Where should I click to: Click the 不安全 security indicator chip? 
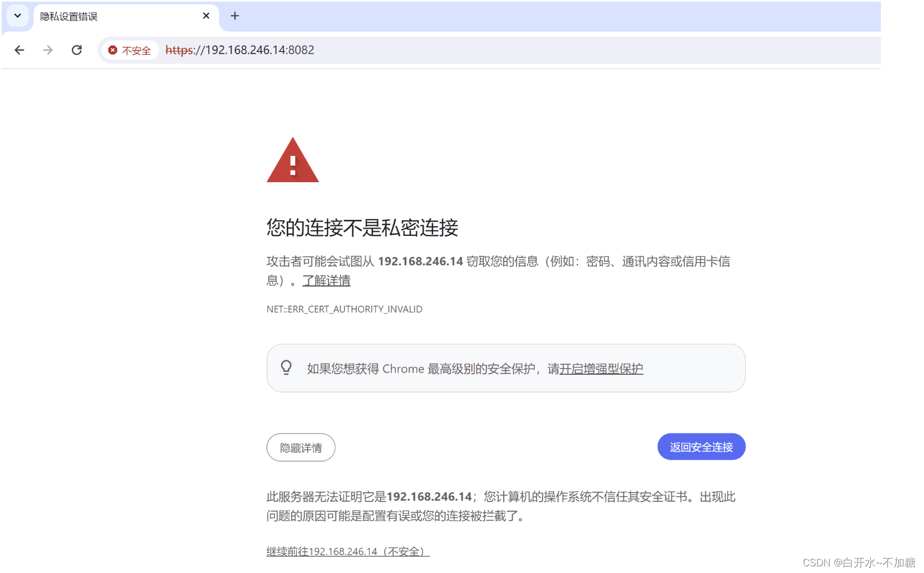[x=130, y=50]
